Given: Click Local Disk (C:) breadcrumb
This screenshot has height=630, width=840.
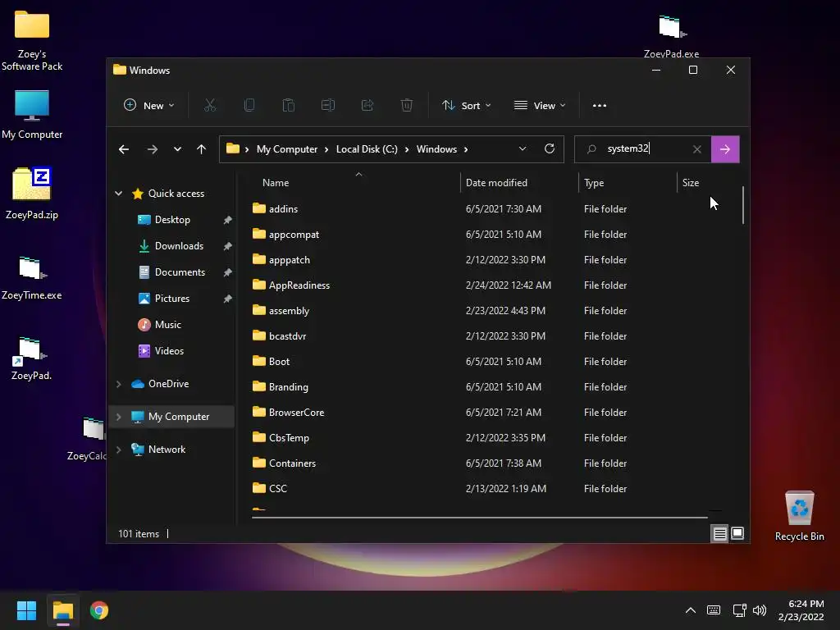Looking at the screenshot, I should (x=367, y=149).
